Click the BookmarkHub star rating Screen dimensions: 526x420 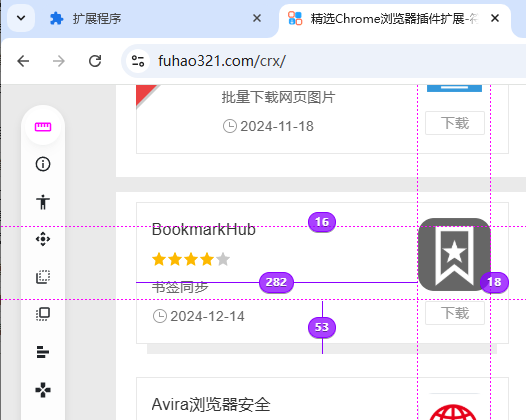[191, 259]
